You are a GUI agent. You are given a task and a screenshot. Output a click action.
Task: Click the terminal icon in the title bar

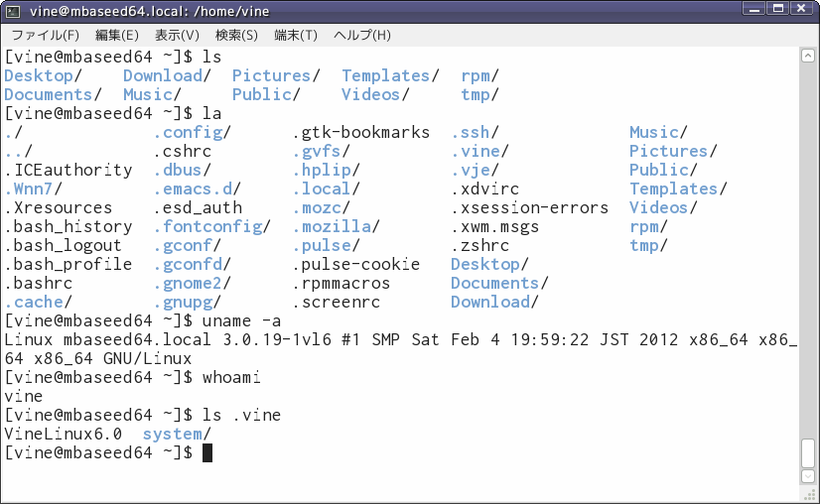point(13,11)
